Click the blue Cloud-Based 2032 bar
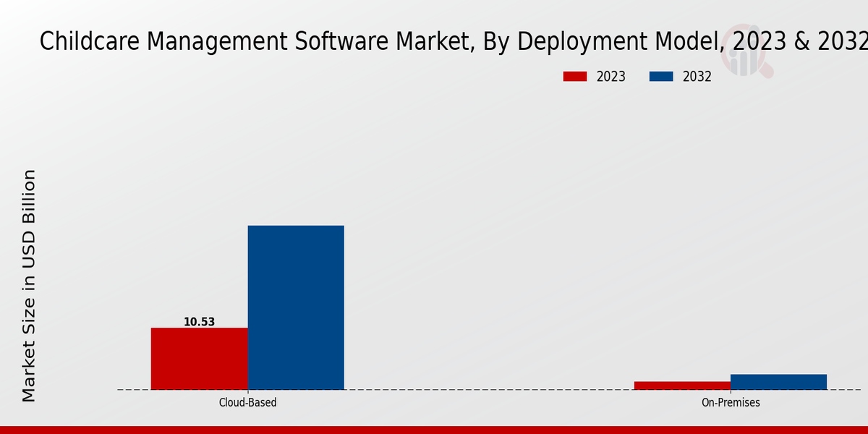868x434 pixels. pos(296,307)
